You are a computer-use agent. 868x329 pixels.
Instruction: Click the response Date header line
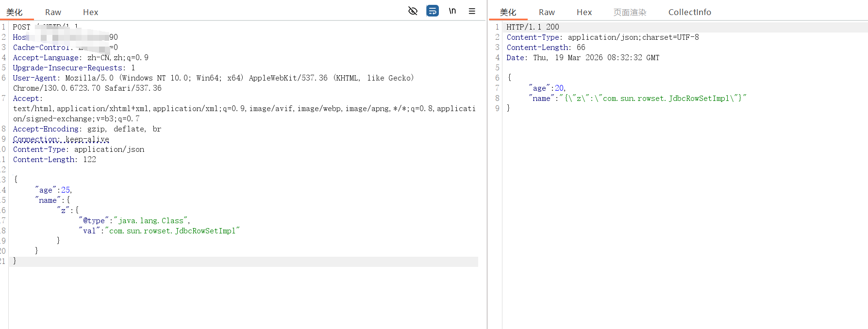[583, 58]
